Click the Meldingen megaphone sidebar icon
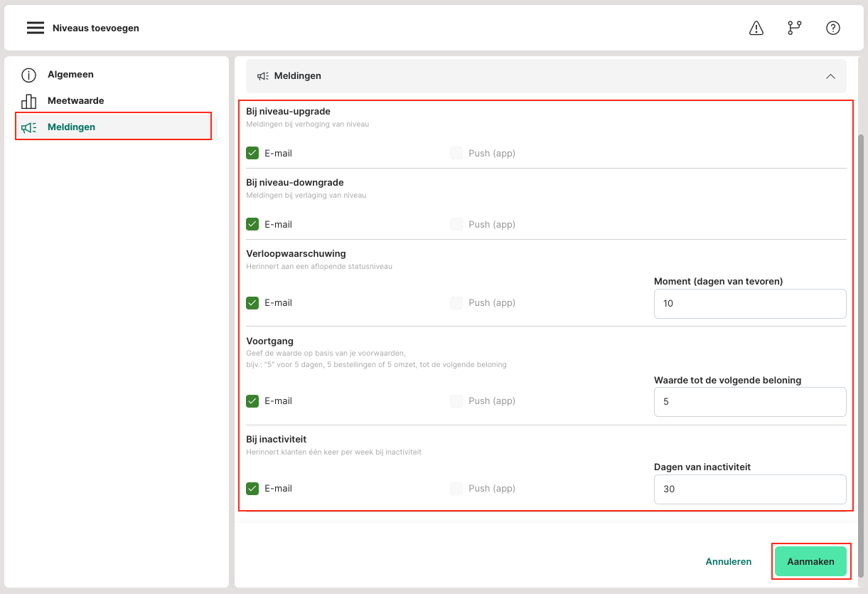The image size is (868, 594). (28, 127)
